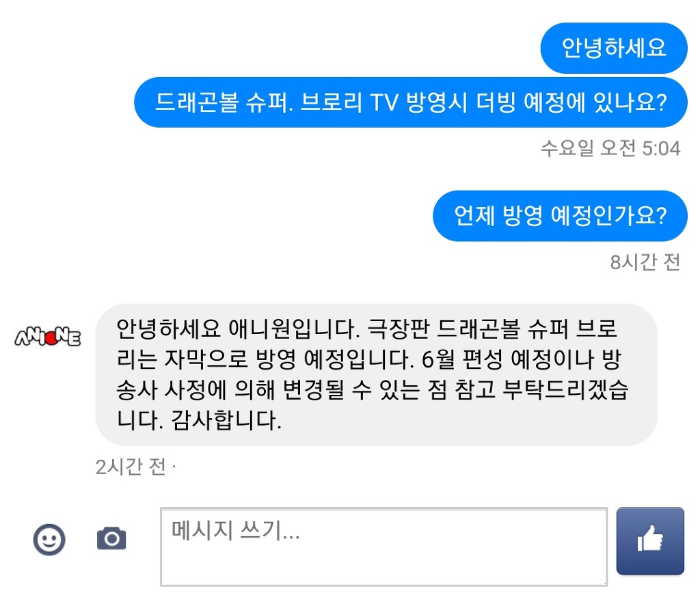Focus the 메시지 쓰기 message input box
Image resolution: width=700 pixels, height=595 pixels.
[383, 546]
